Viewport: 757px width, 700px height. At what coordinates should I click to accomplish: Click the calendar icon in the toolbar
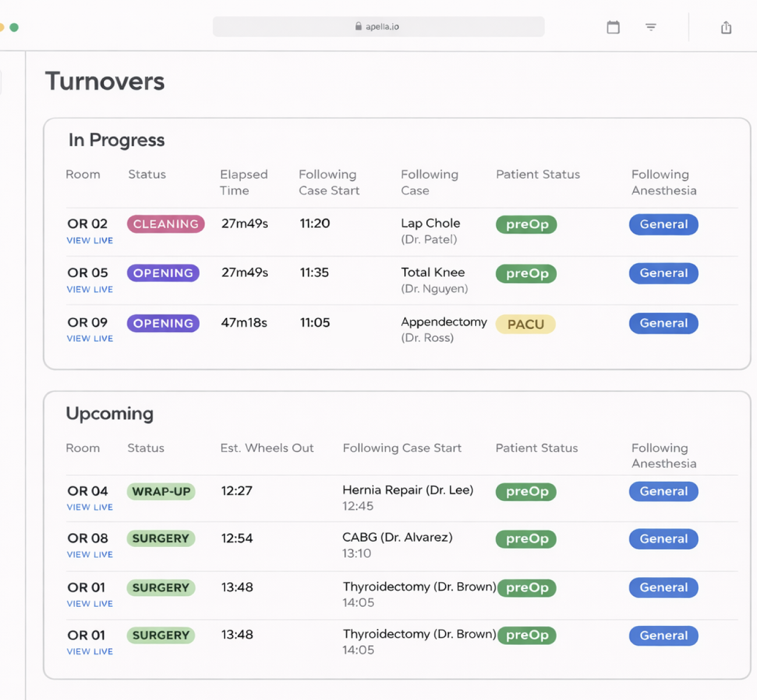pos(613,27)
